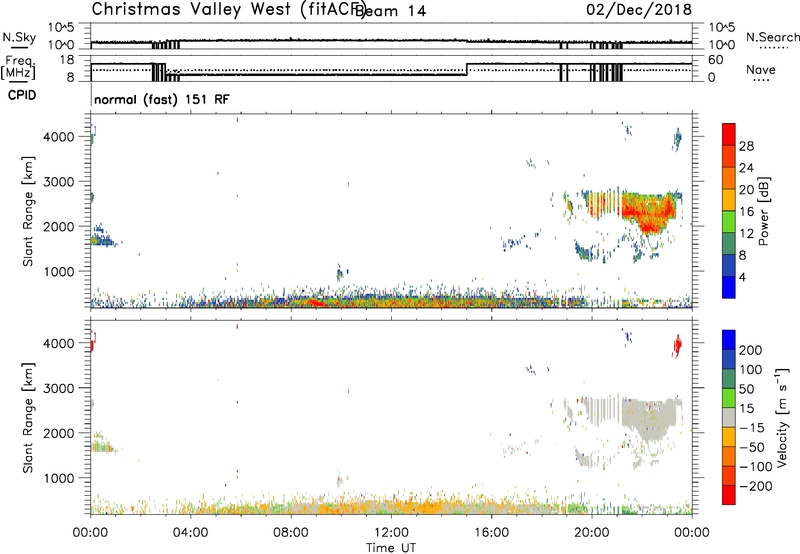The width and height of the screenshot is (800, 554).
Task: Click the "16:00" time tick label
Action: click(x=491, y=533)
